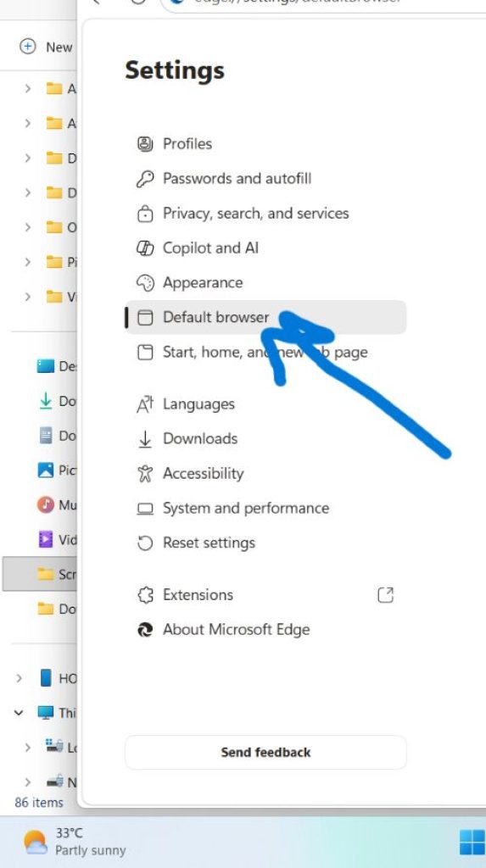Click the 86 items status text
The width and height of the screenshot is (486, 868).
(x=39, y=802)
